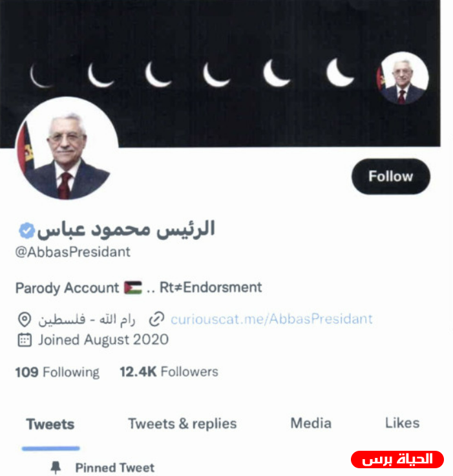Image resolution: width=453 pixels, height=476 pixels.
Task: Click the location pin icon
Action: tap(25, 319)
